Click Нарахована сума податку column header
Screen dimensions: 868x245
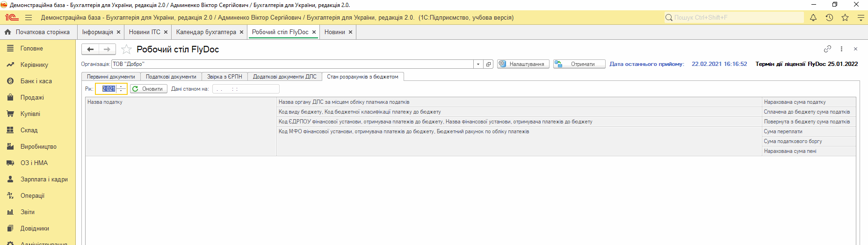click(x=809, y=102)
